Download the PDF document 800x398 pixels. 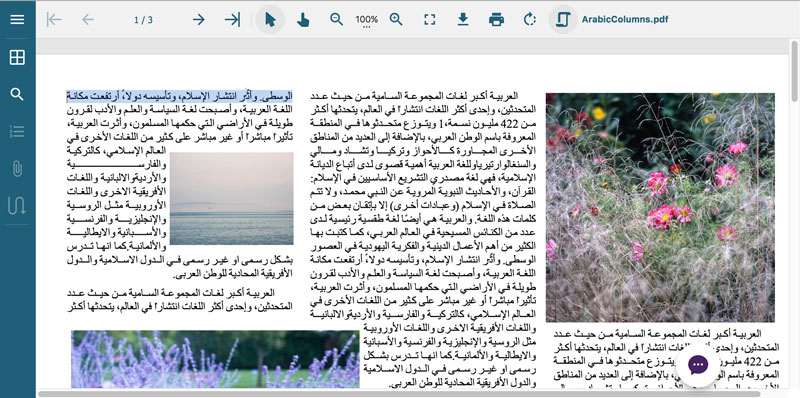(x=463, y=19)
